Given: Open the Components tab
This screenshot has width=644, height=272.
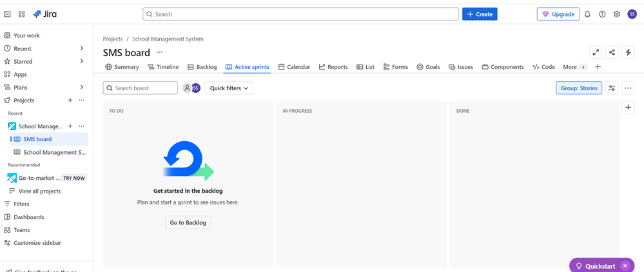Looking at the screenshot, I should (x=503, y=67).
